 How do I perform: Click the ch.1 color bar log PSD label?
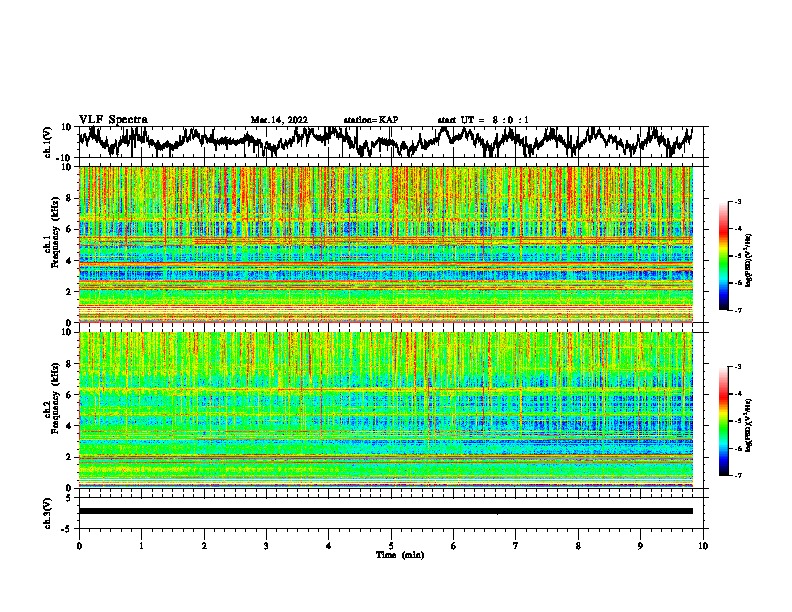point(749,261)
